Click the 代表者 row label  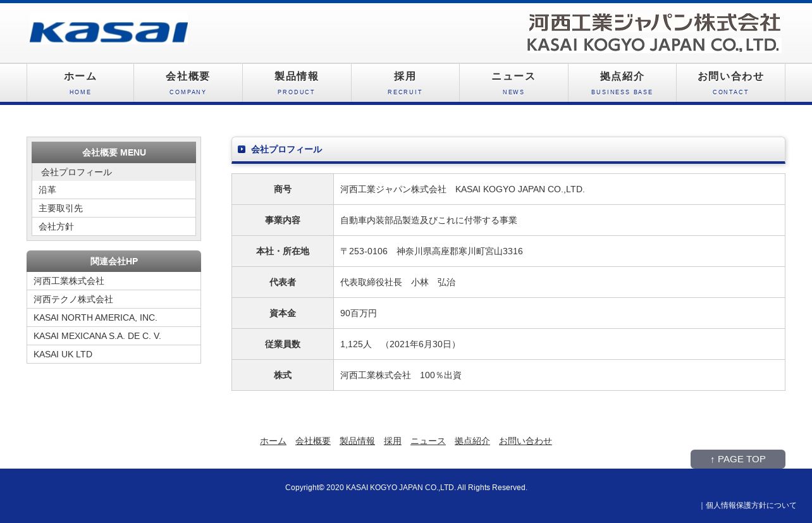click(283, 282)
